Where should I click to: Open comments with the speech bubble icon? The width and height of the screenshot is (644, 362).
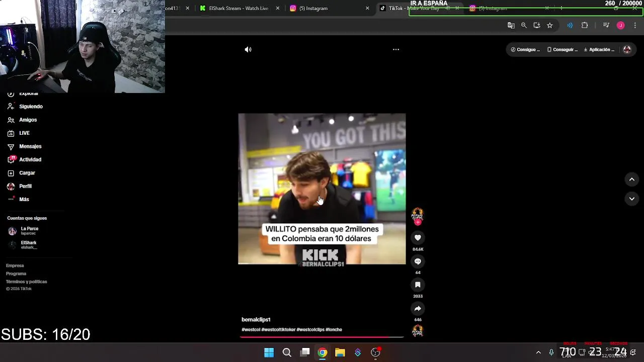tap(418, 261)
